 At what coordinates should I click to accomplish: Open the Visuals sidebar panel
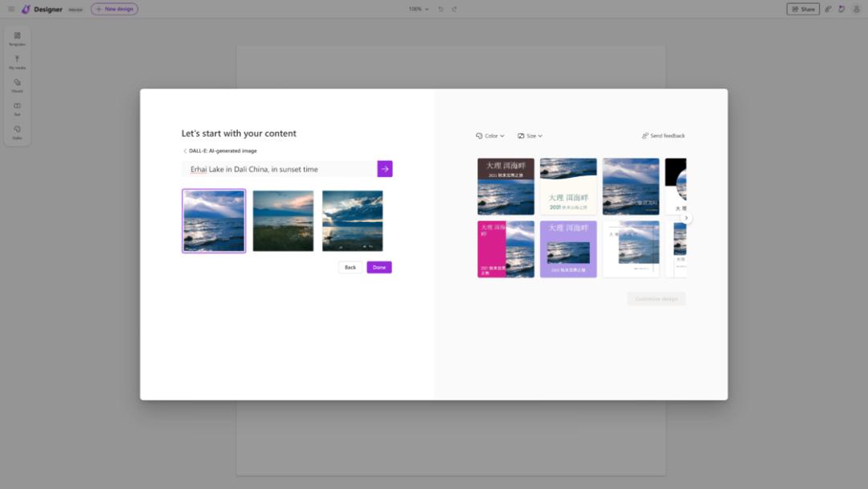point(17,86)
